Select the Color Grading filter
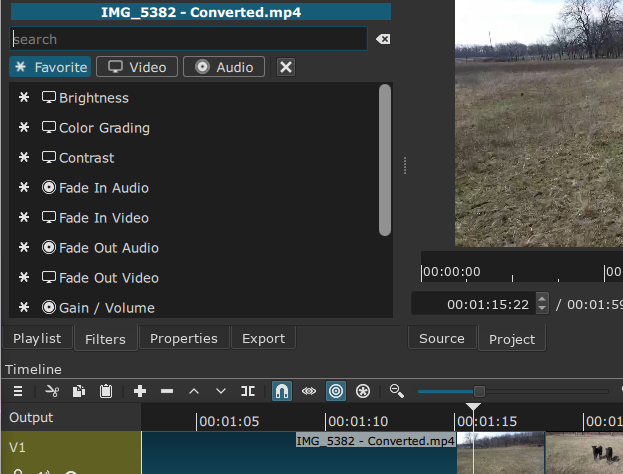 [194, 128]
